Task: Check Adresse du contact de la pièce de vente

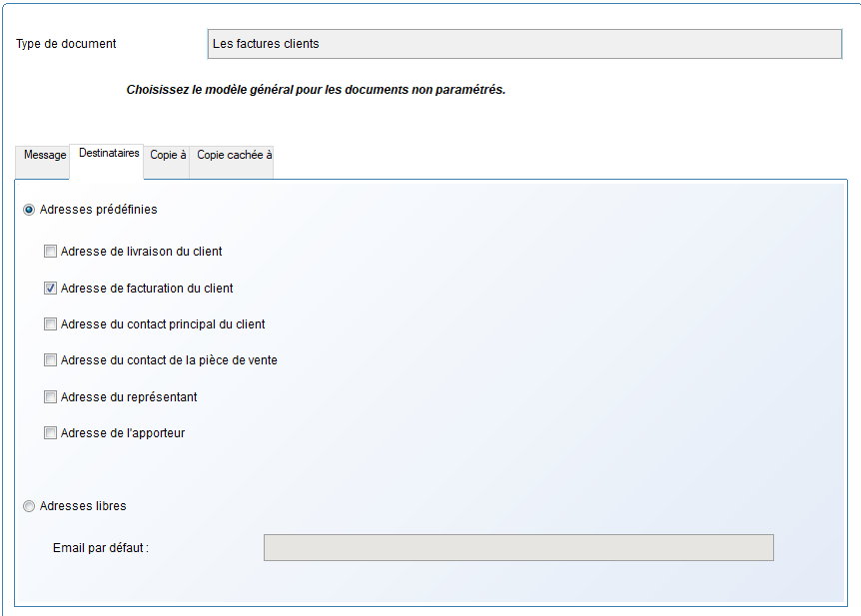Action: 51,360
